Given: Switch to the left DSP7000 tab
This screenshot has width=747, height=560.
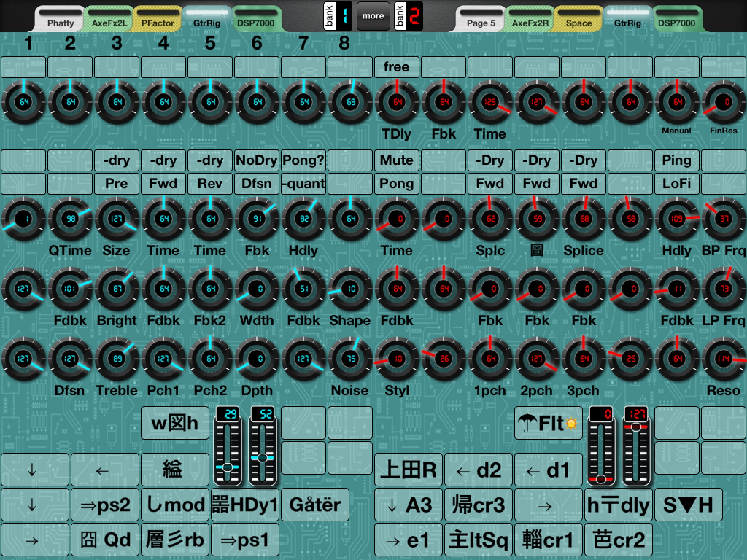Looking at the screenshot, I should click(x=256, y=19).
